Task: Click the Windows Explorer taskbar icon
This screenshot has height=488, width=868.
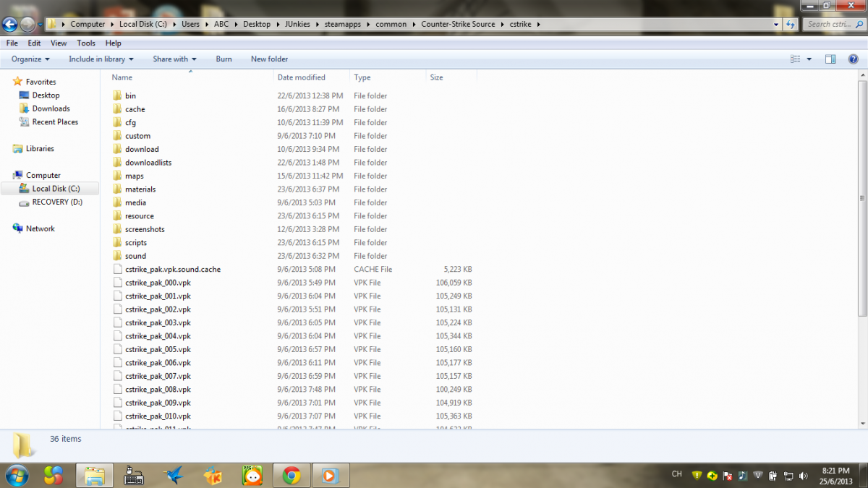Action: pyautogui.click(x=95, y=475)
